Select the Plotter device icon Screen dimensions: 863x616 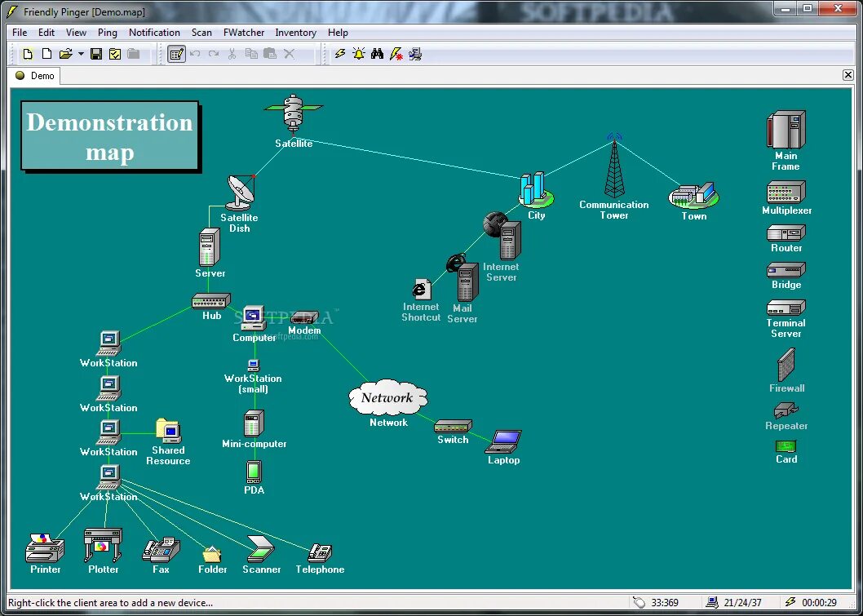pyautogui.click(x=103, y=545)
